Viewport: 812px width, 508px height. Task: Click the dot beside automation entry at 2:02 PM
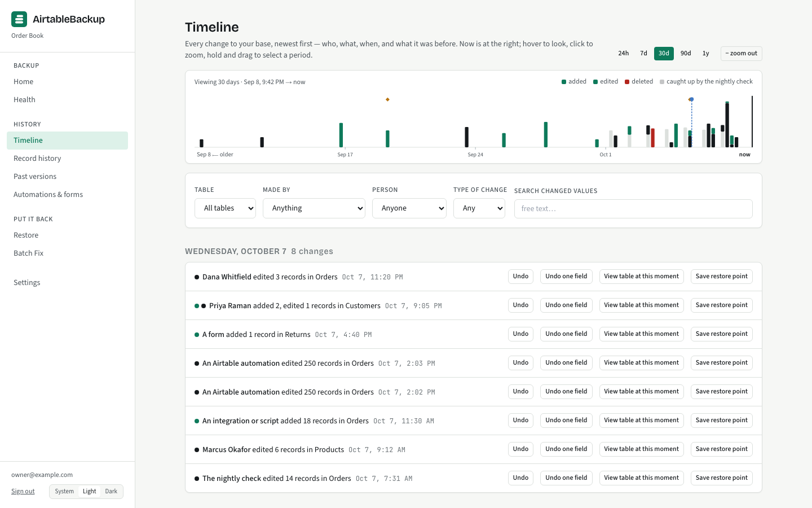(197, 392)
